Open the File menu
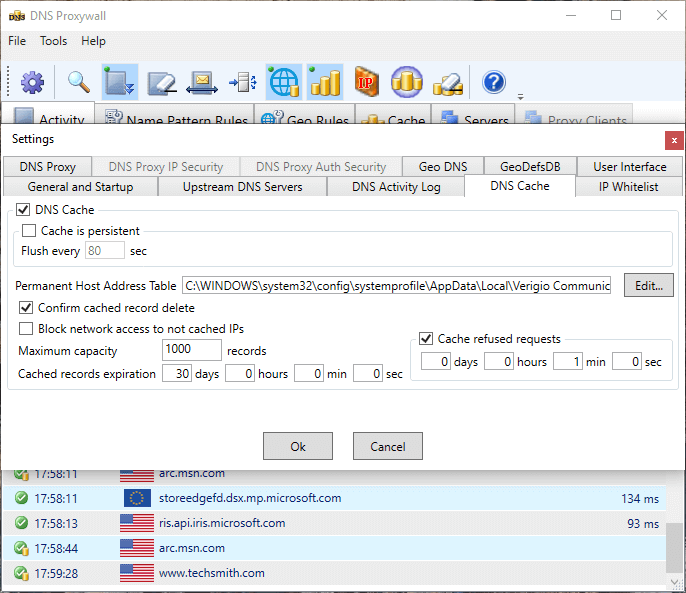The width and height of the screenshot is (686, 593). tap(17, 41)
